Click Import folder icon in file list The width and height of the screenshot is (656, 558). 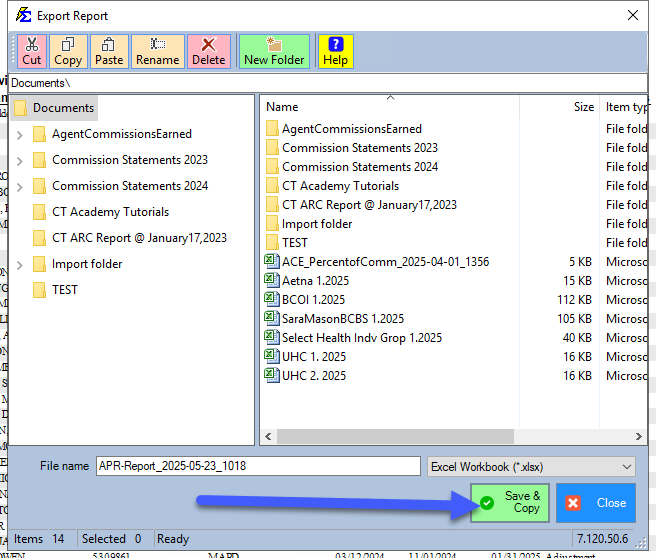click(x=272, y=223)
